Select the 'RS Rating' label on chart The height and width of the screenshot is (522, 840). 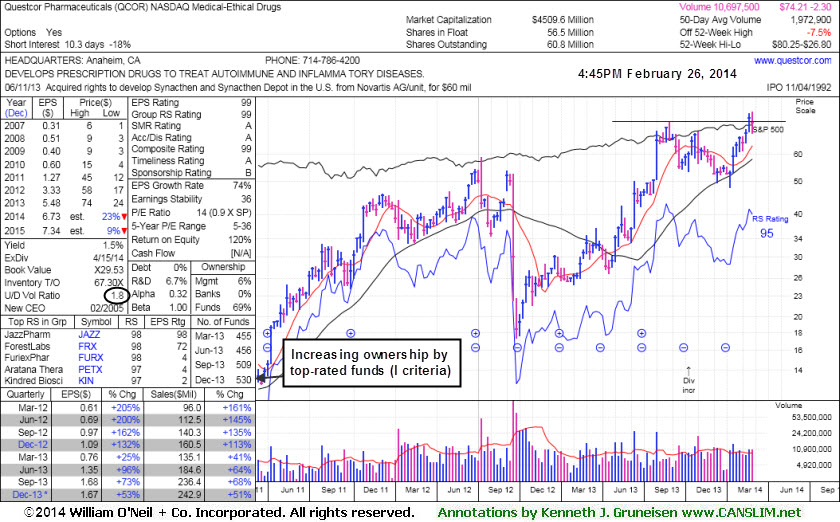(x=770, y=219)
